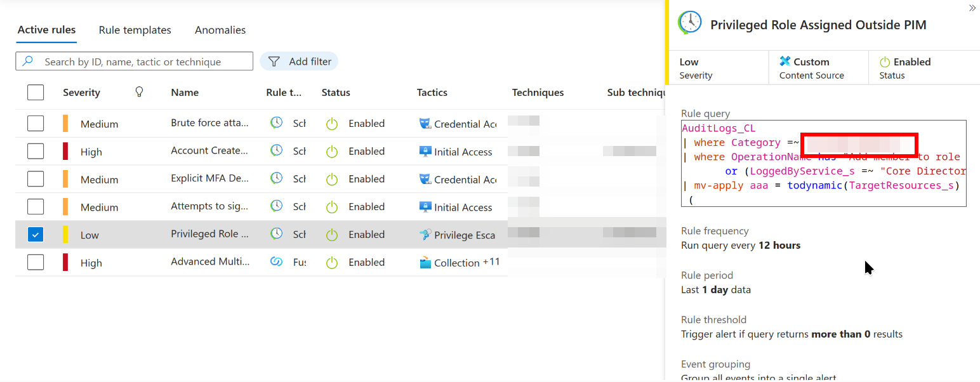980x382 pixels.
Task: Click enabled power icon on Account Create row
Action: [332, 152]
